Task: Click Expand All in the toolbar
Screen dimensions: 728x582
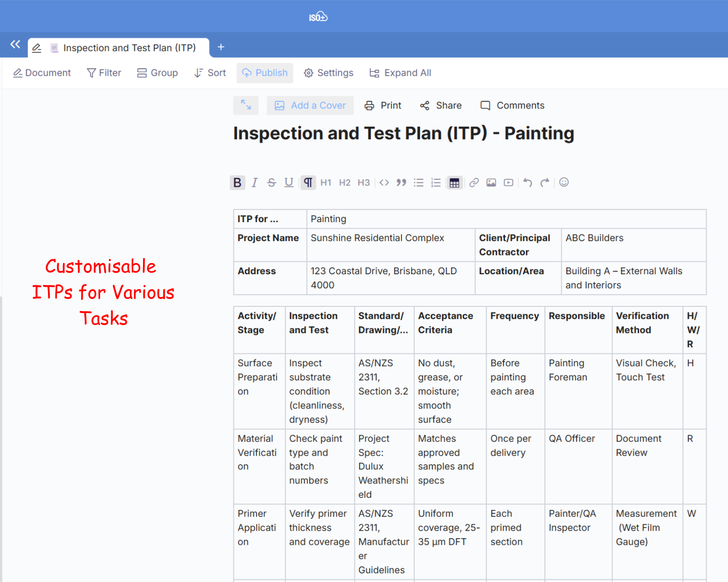Action: tap(400, 73)
